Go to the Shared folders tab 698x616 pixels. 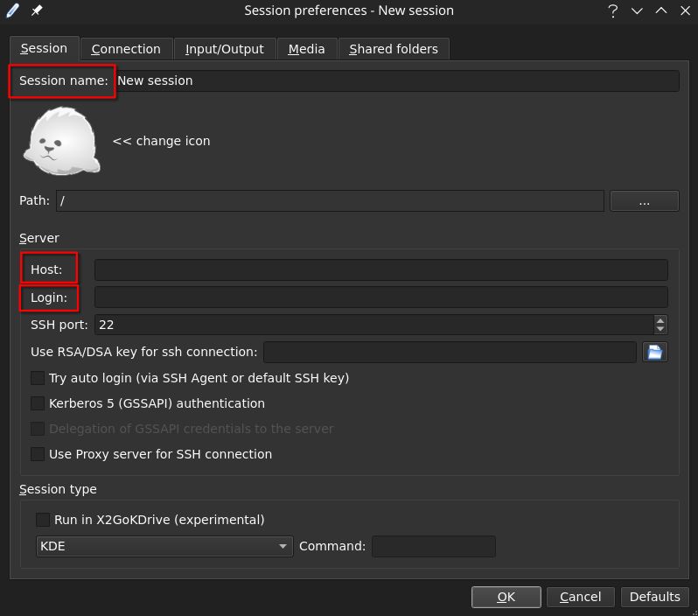(x=394, y=49)
